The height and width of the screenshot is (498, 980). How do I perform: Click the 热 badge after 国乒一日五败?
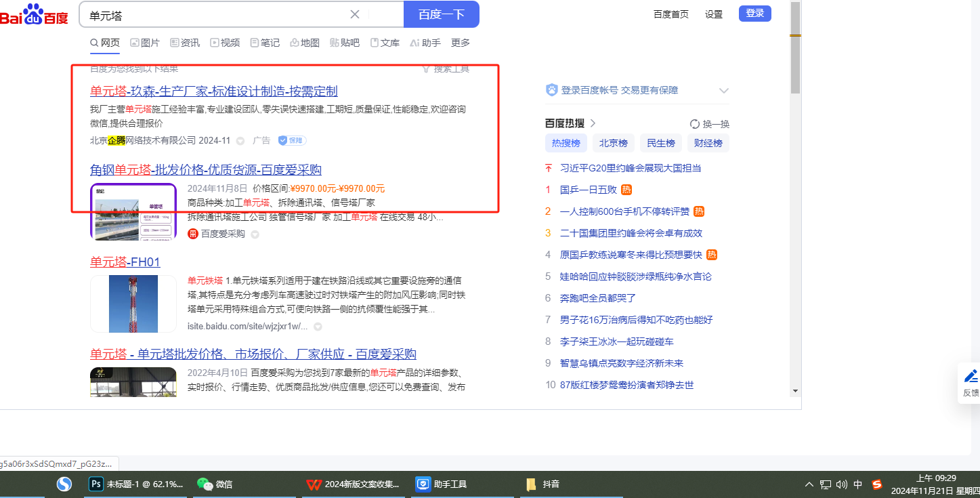click(x=626, y=190)
